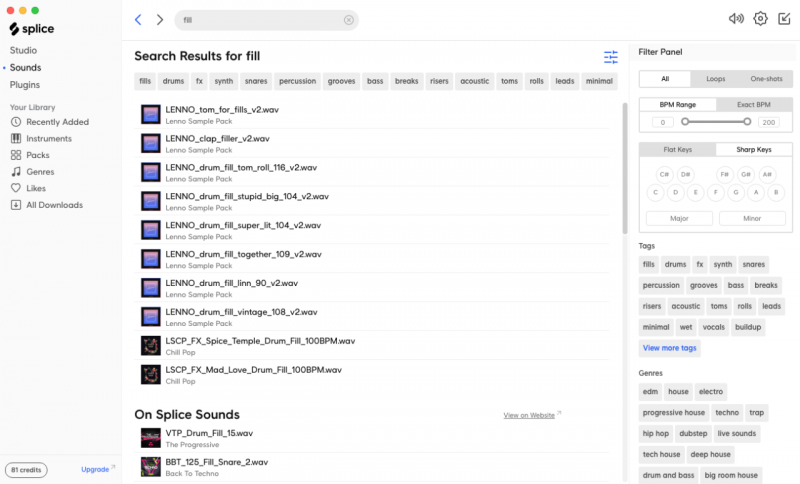Go back with the left arrow
Image resolution: width=800 pixels, height=484 pixels.
[x=138, y=19]
